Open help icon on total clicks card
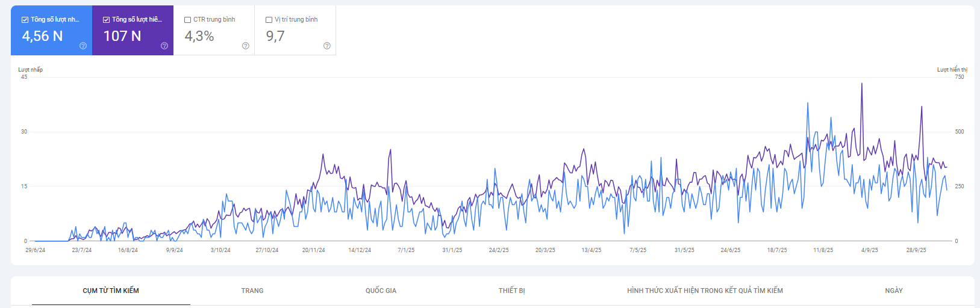980x308 pixels. pyautogui.click(x=83, y=46)
